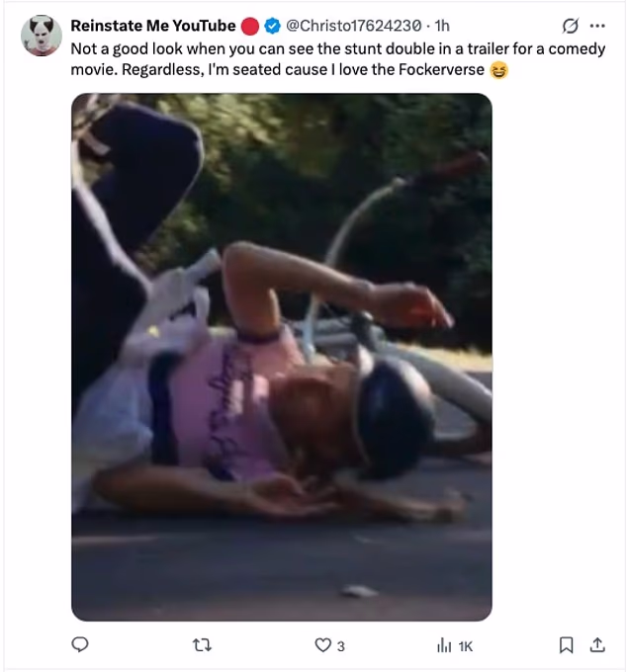627x672 pixels.
Task: Open the author's profile avatar
Action: (x=42, y=36)
